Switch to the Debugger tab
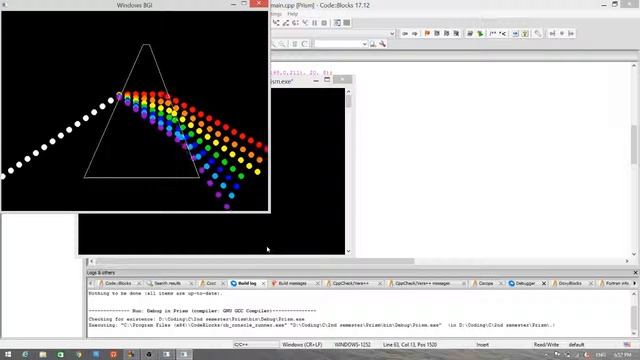 (x=525, y=283)
